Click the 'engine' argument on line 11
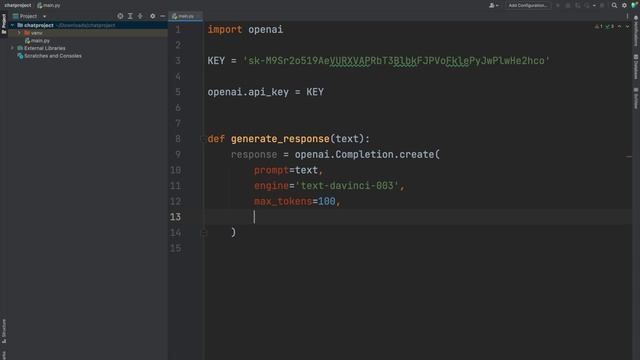 pos(271,186)
